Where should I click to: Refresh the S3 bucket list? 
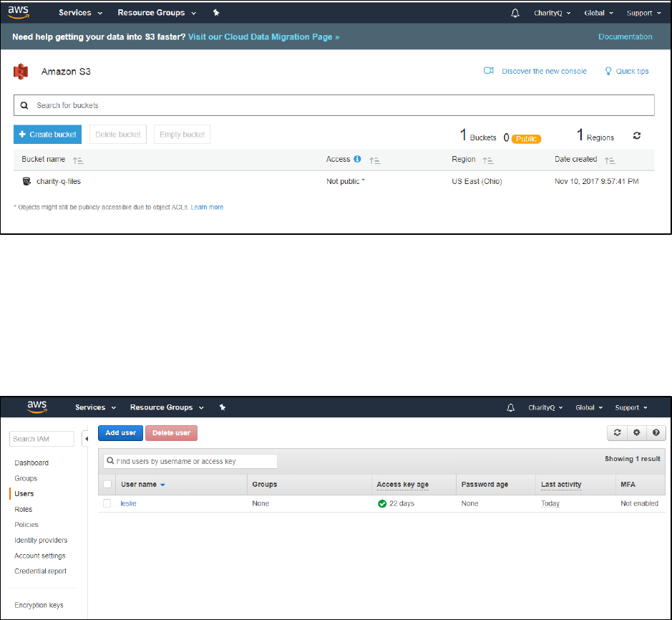point(637,136)
